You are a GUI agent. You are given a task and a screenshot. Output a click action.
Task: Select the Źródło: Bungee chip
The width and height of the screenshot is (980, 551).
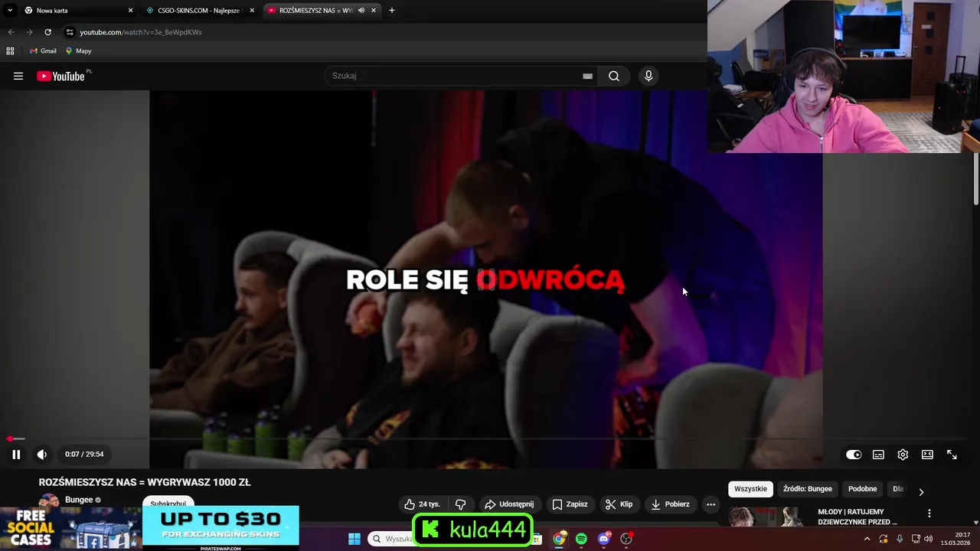(807, 489)
